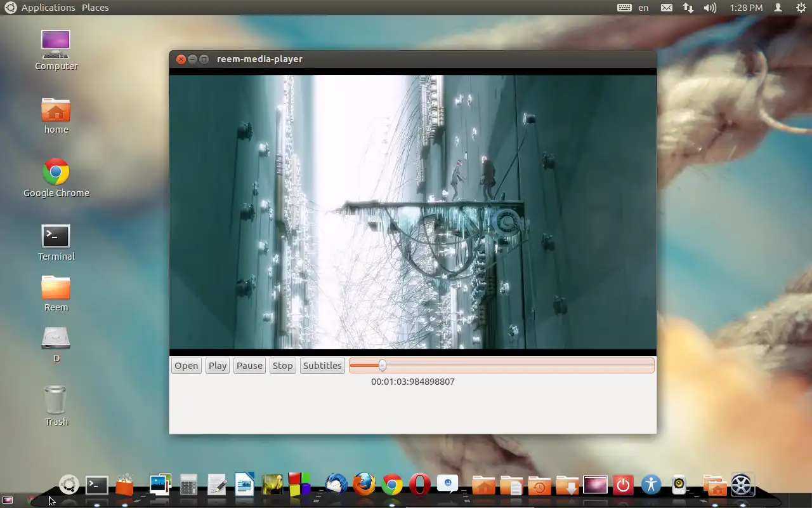Image resolution: width=812 pixels, height=508 pixels.
Task: Stop the video playback
Action: pyautogui.click(x=282, y=366)
